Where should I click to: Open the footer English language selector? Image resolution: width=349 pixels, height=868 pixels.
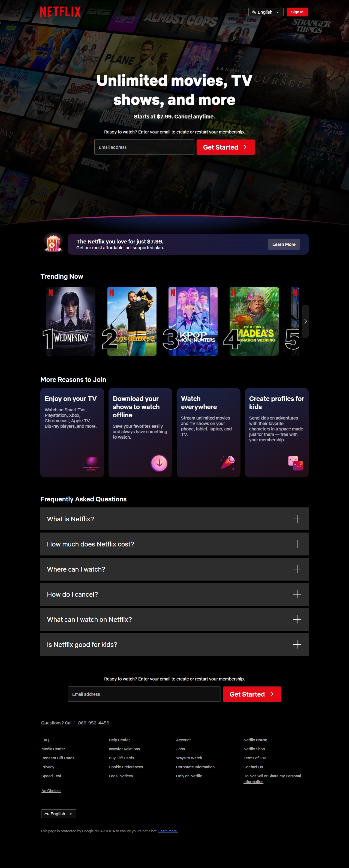[59, 813]
